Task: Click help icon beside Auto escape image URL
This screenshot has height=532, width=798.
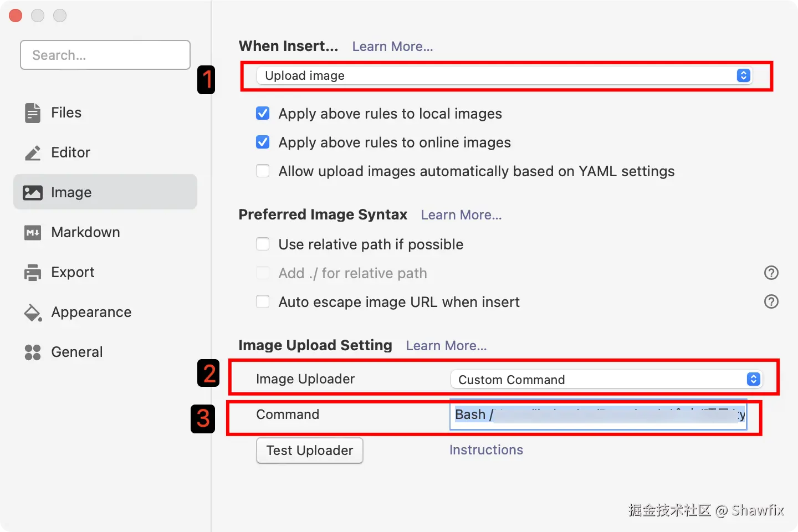Action: 771,302
